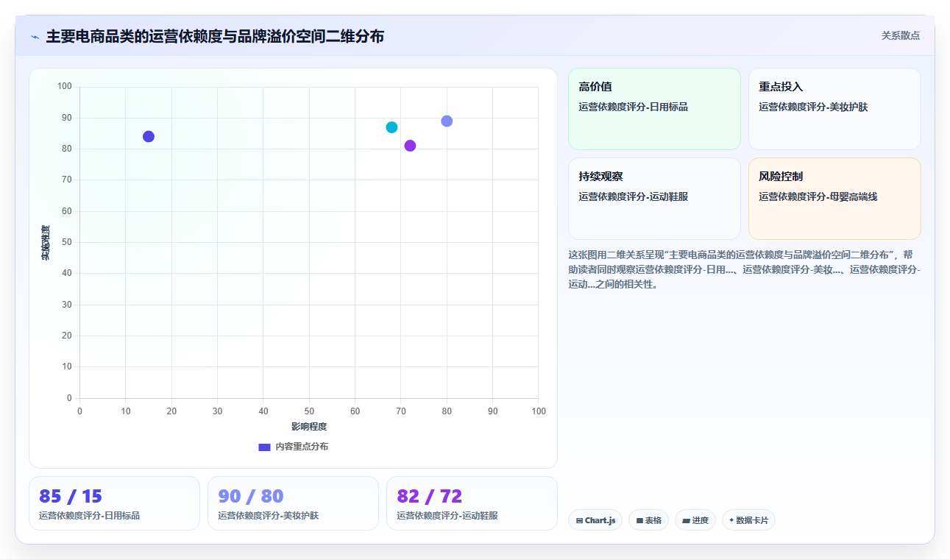Click 运营依赖度评分-日用标品 in the 高价值 card
950x560 pixels.
click(634, 107)
